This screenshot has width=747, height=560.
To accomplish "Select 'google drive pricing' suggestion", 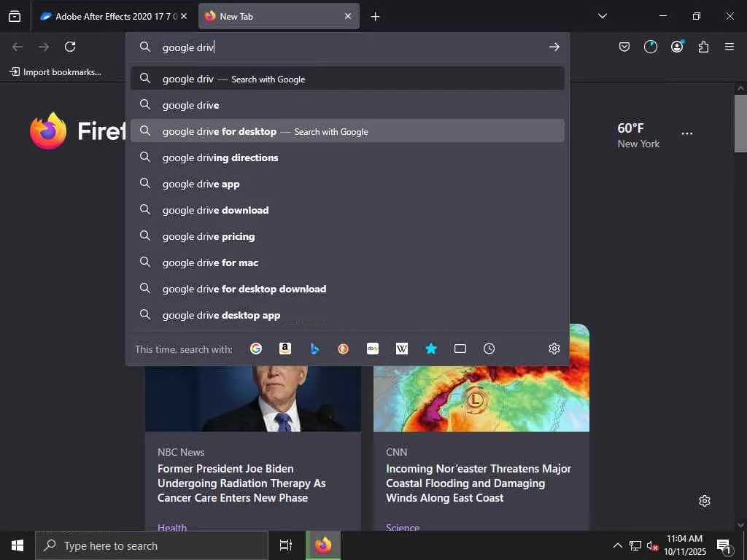I will tap(347, 236).
